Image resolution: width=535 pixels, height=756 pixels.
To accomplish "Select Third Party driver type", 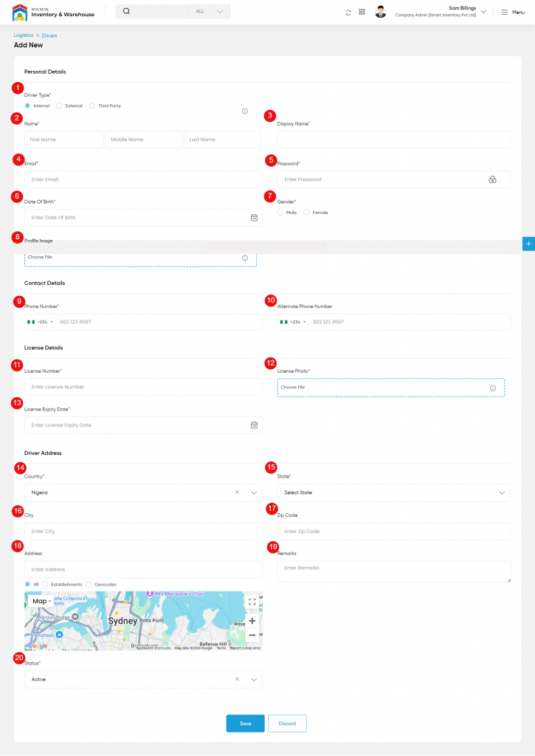I will point(92,106).
